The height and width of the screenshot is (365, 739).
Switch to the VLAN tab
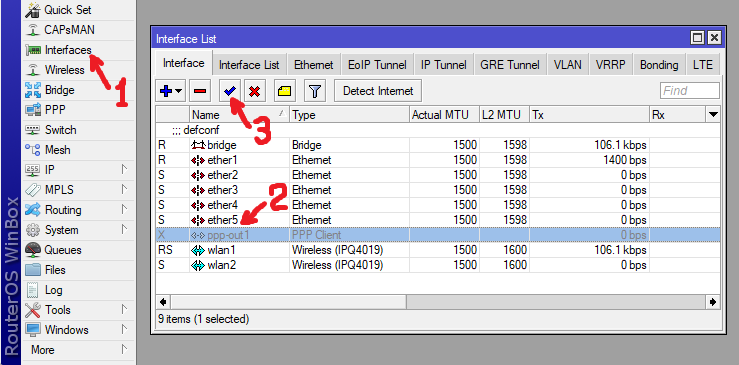[x=567, y=65]
